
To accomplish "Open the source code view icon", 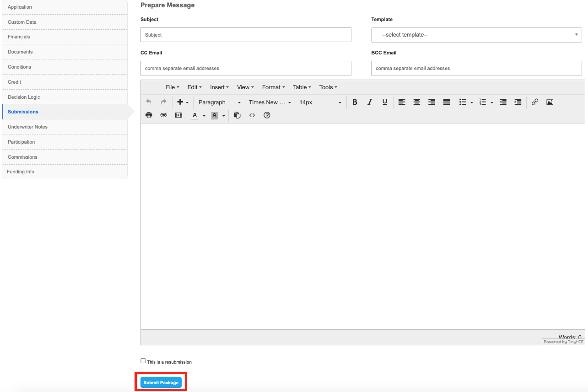I will (252, 115).
